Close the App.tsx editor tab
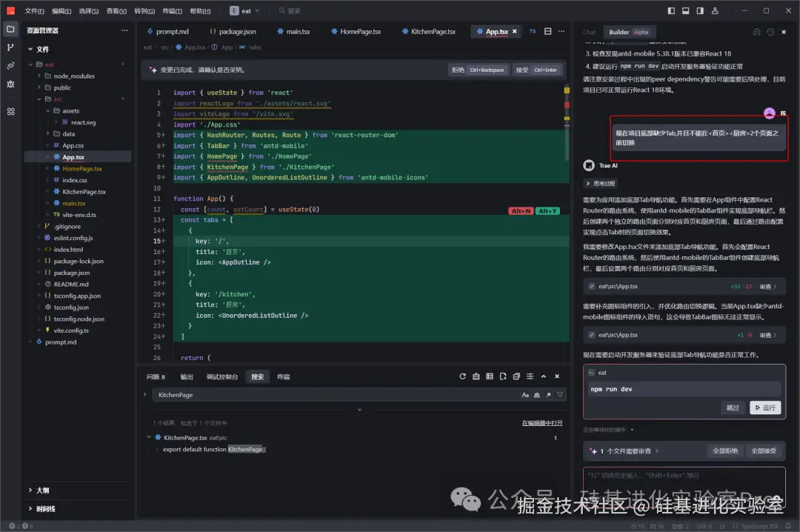The width and height of the screenshot is (800, 532). [x=514, y=31]
